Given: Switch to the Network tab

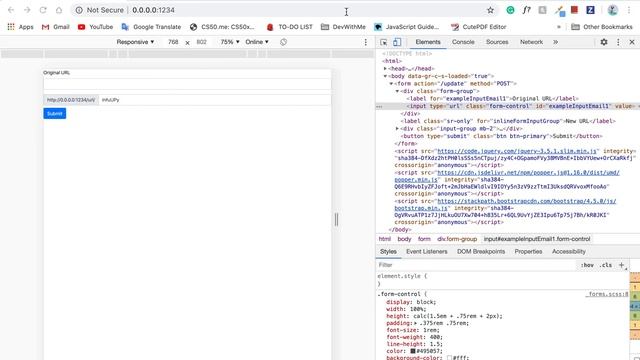Looking at the screenshot, I should click(x=531, y=42).
